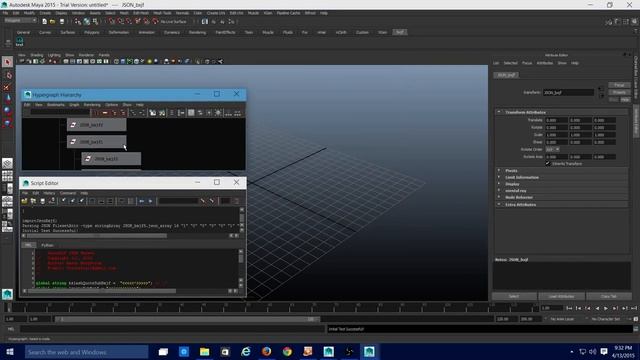Expand the Limit Information section

tap(499, 177)
